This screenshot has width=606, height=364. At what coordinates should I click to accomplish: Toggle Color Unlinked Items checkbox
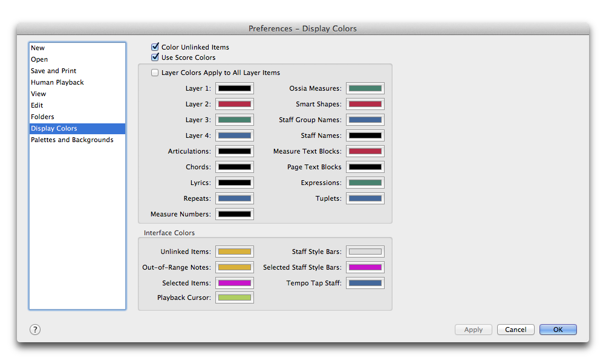click(x=155, y=47)
